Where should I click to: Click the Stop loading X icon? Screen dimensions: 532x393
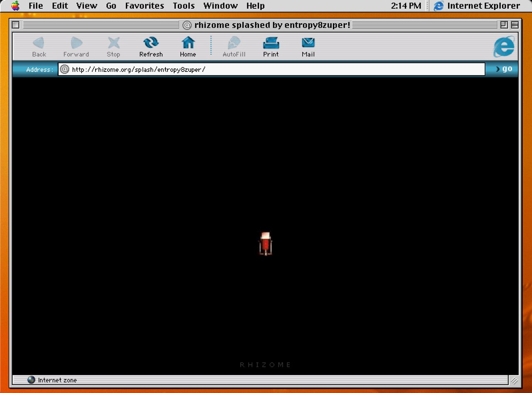[x=113, y=43]
